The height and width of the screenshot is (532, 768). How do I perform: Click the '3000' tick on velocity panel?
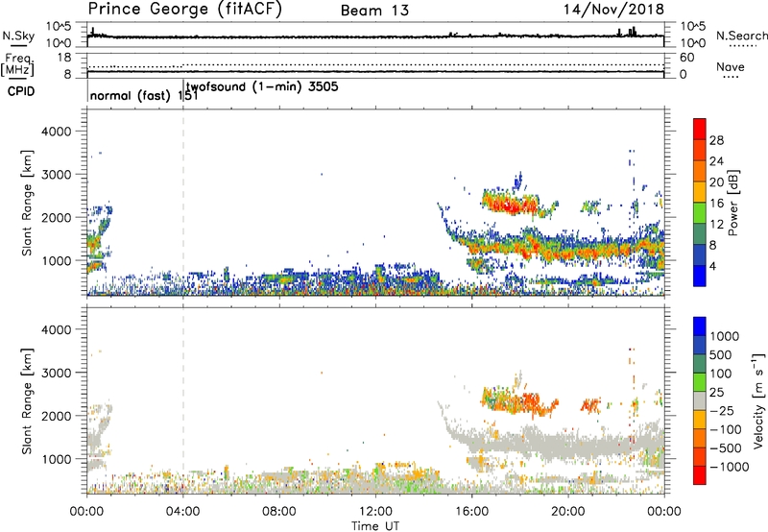56,373
